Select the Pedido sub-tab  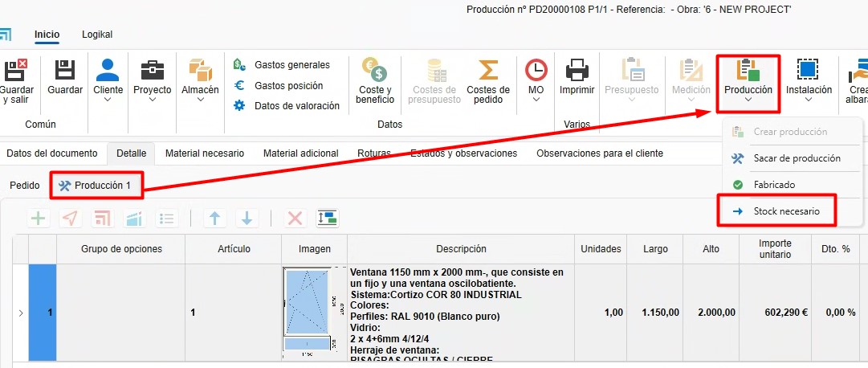click(x=25, y=185)
